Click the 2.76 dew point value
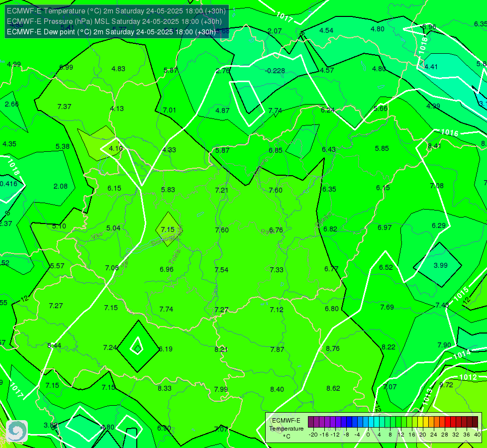The image size is (487, 448). coord(223,71)
